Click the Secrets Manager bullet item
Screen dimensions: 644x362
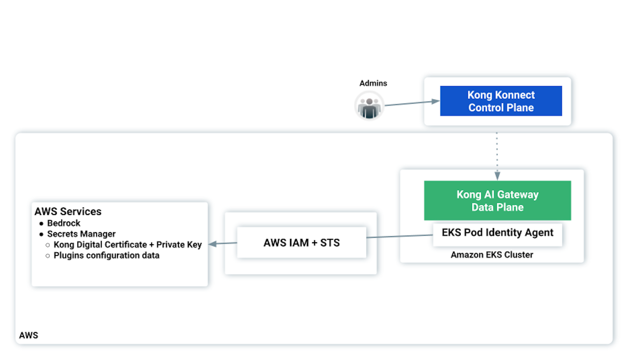click(81, 234)
